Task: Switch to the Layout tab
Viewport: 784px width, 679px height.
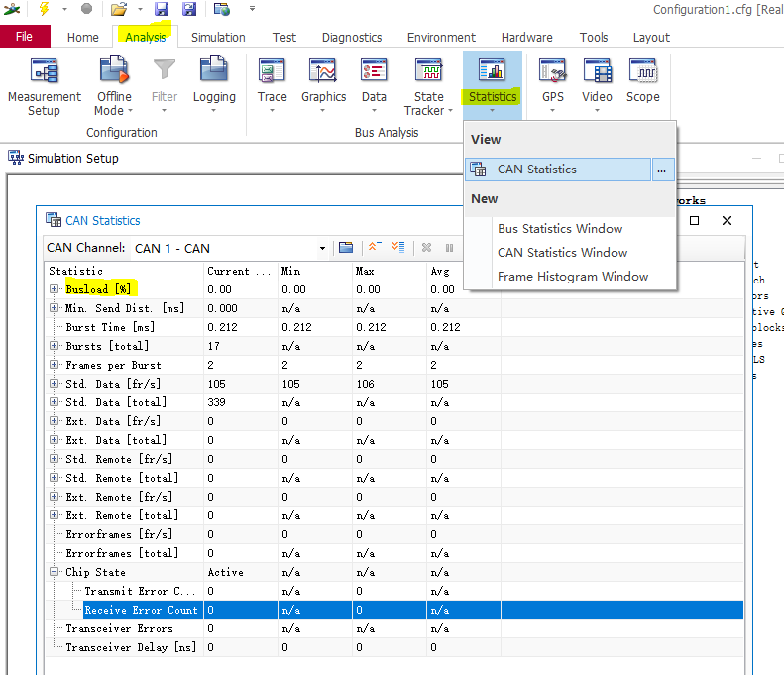Action: [x=651, y=38]
